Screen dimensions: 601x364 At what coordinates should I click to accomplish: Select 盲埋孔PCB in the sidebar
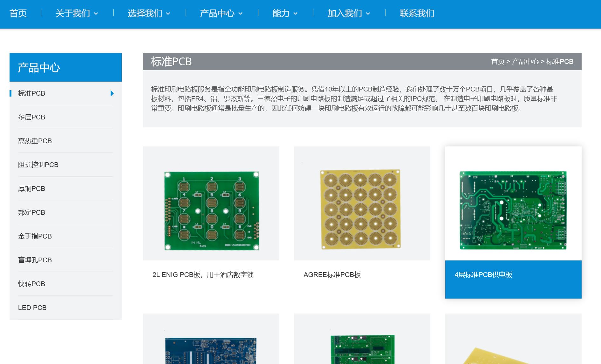[65, 260]
